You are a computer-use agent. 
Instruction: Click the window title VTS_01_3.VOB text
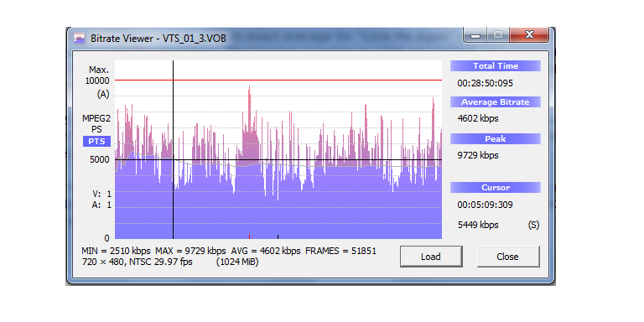point(195,39)
